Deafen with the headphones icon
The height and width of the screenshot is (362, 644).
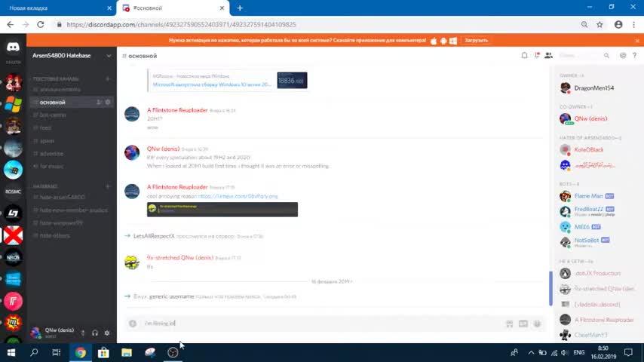(x=95, y=333)
